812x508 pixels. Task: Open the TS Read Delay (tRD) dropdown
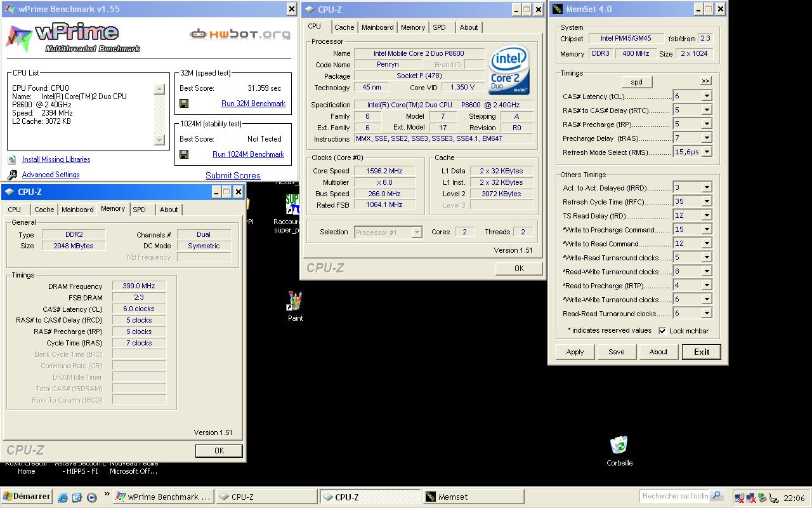[x=706, y=215]
